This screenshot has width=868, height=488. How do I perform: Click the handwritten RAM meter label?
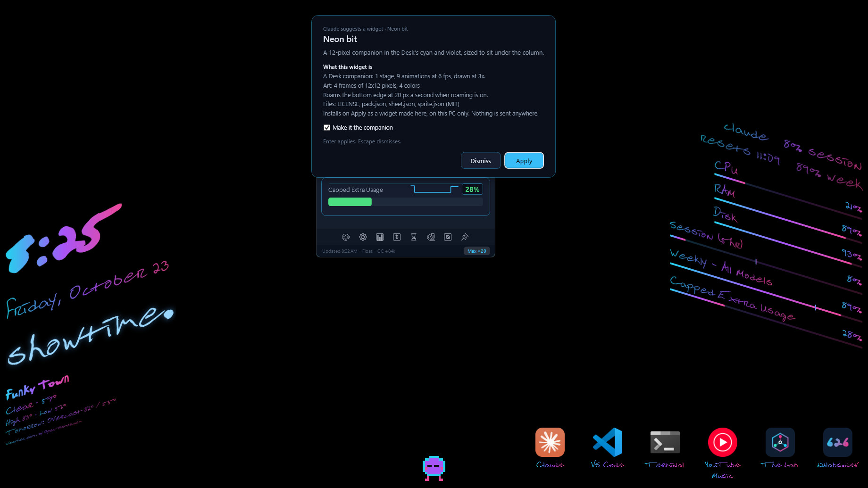pyautogui.click(x=725, y=190)
